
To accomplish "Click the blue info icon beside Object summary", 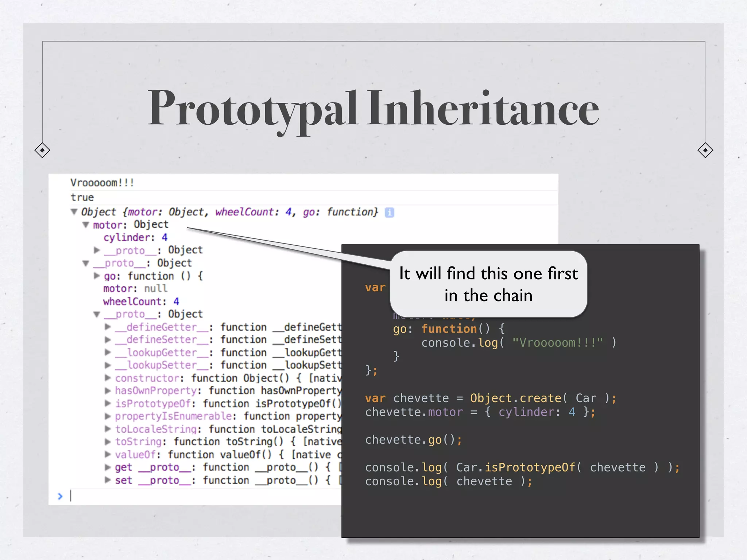I will (390, 212).
